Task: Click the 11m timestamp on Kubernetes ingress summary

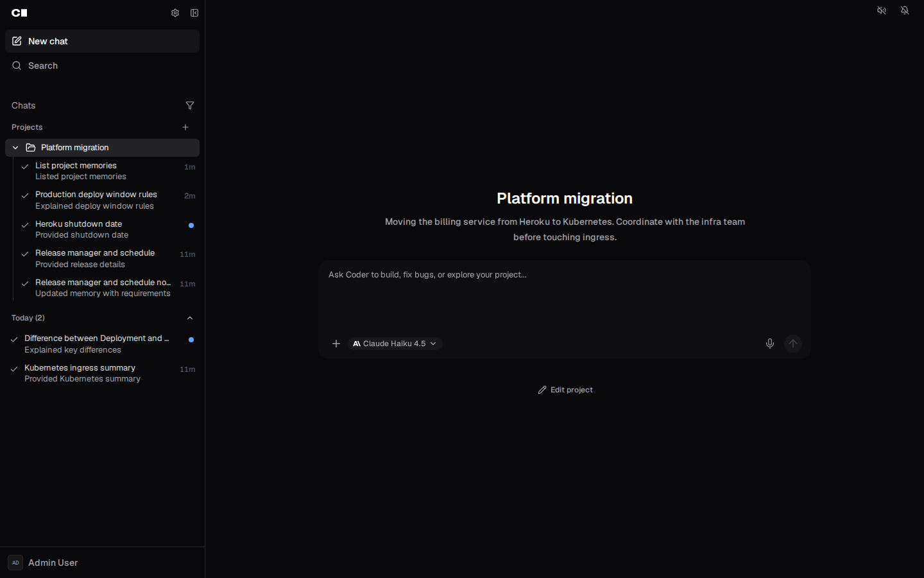Action: pyautogui.click(x=187, y=369)
